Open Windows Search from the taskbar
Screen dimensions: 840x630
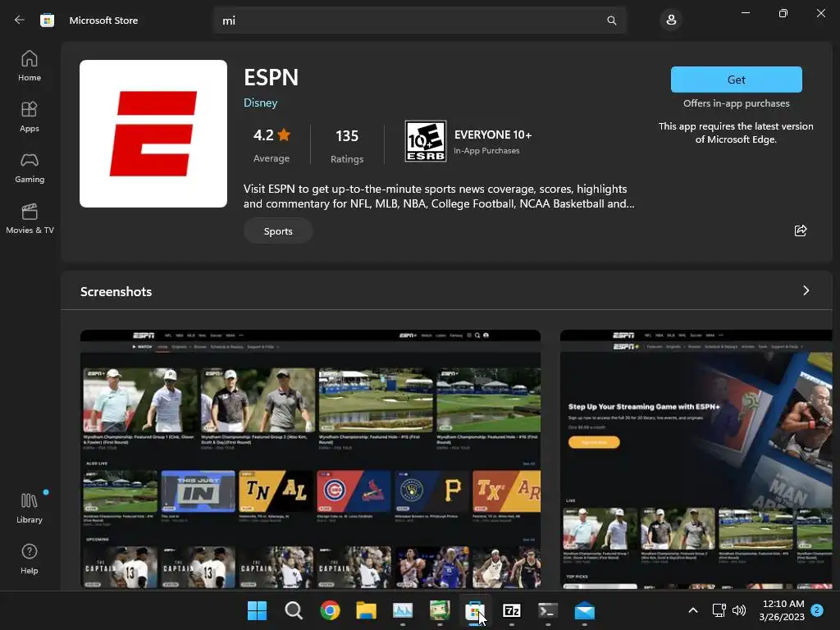[294, 610]
